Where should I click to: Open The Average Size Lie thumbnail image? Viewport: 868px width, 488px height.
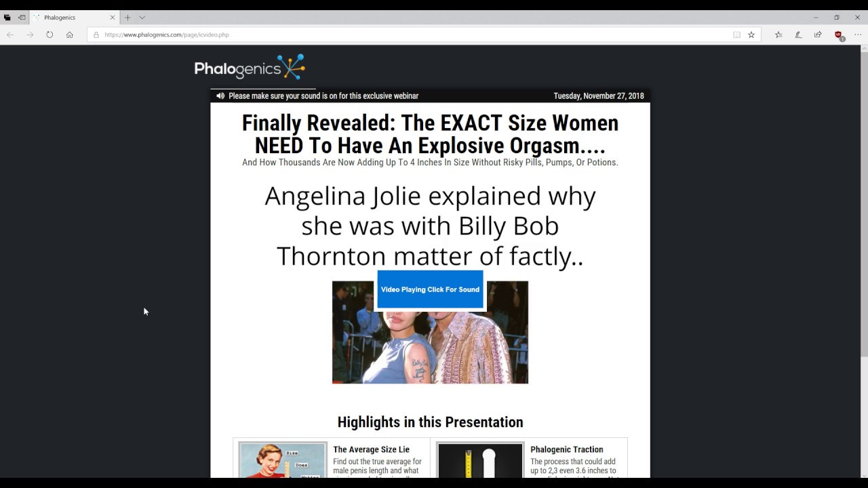pyautogui.click(x=283, y=461)
